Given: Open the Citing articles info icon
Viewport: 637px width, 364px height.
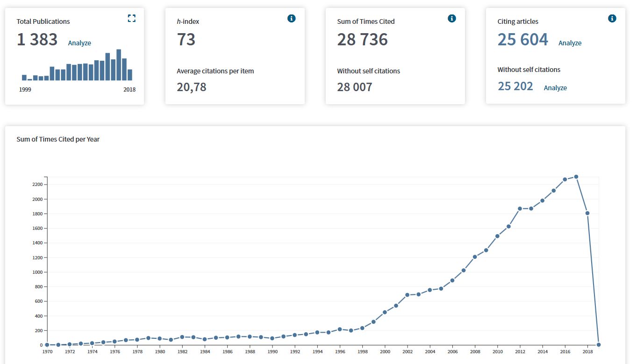Looking at the screenshot, I should [612, 18].
